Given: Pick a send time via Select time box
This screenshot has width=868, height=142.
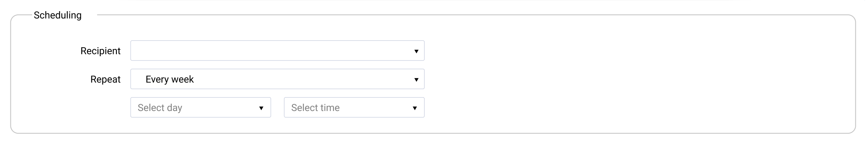Looking at the screenshot, I should click(354, 107).
